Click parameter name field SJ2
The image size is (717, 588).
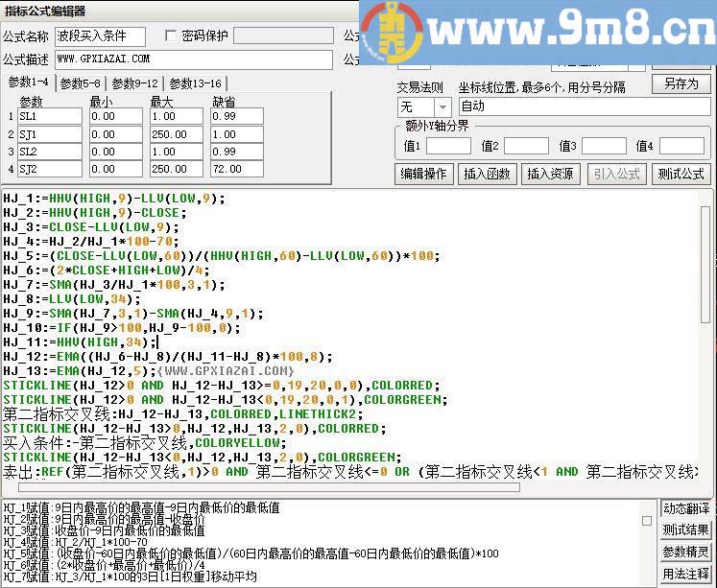[x=50, y=169]
